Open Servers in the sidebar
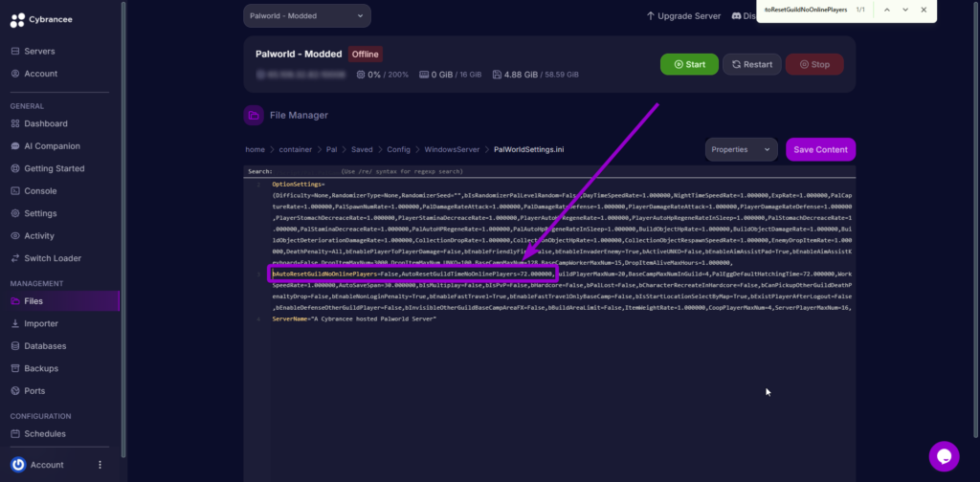The height and width of the screenshot is (482, 980). click(x=39, y=52)
